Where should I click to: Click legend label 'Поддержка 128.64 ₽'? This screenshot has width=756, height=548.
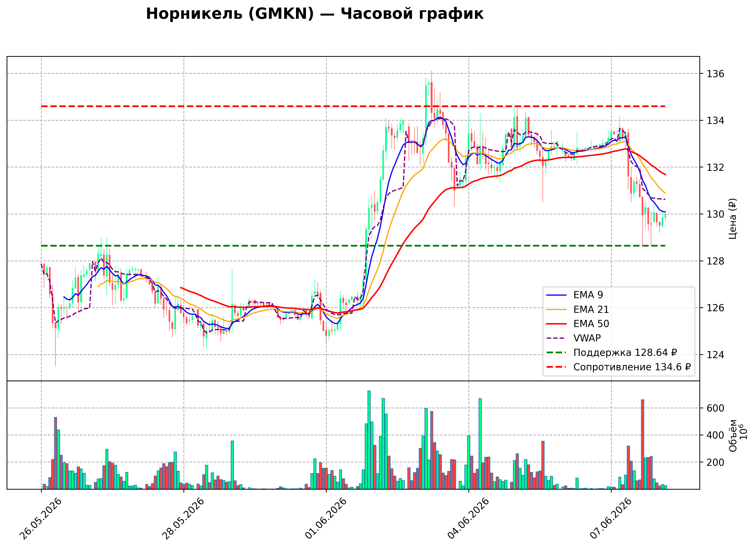[x=625, y=352]
